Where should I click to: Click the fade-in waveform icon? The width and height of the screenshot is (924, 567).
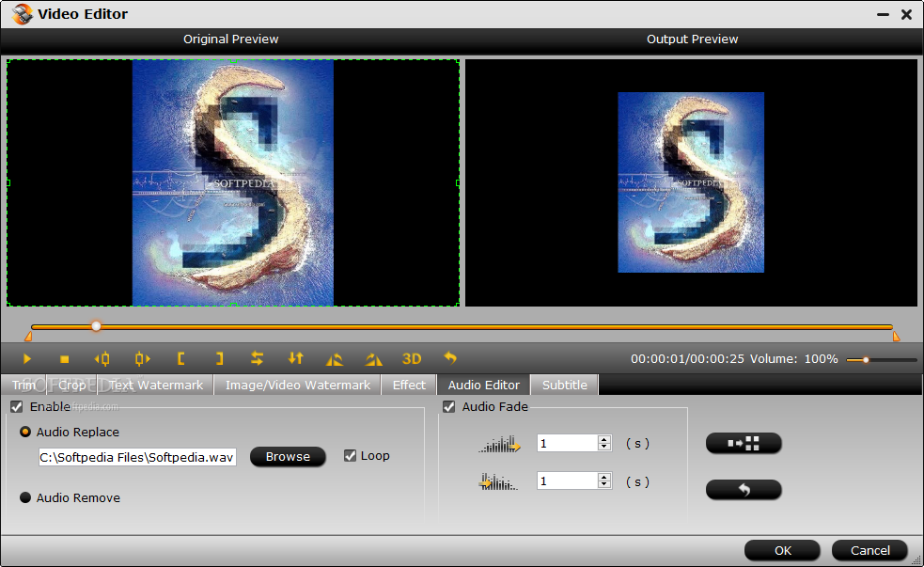coord(500,444)
